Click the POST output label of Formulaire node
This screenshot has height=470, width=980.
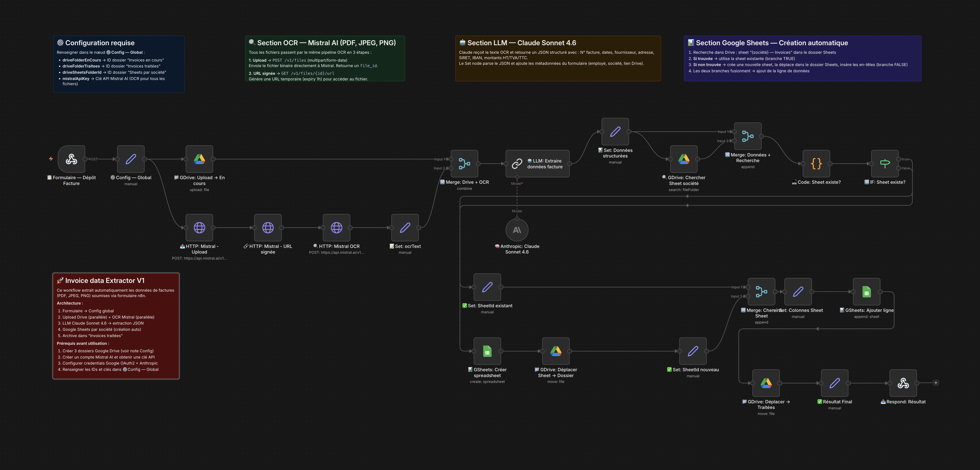pyautogui.click(x=93, y=159)
